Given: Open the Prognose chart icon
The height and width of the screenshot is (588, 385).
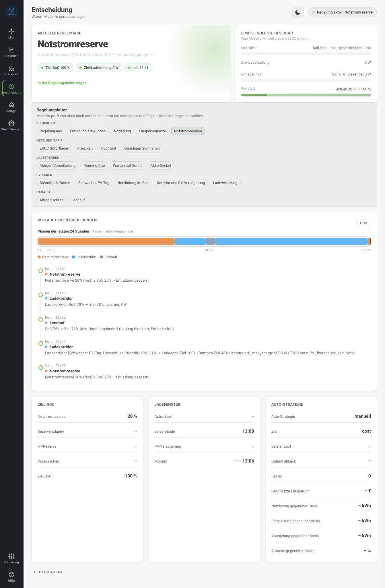Looking at the screenshot, I should tap(11, 49).
